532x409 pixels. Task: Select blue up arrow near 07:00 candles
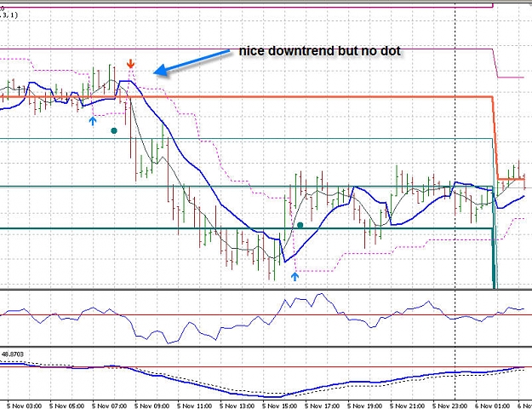[x=93, y=121]
